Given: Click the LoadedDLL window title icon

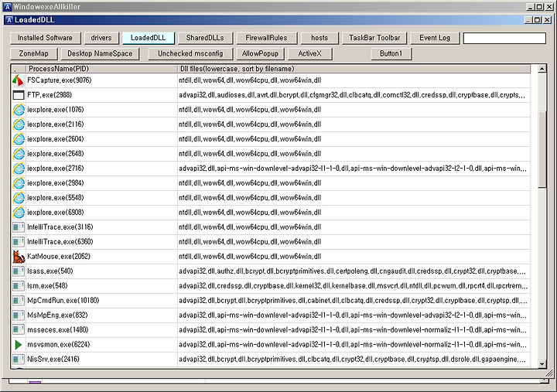Looking at the screenshot, I should pyautogui.click(x=9, y=20).
